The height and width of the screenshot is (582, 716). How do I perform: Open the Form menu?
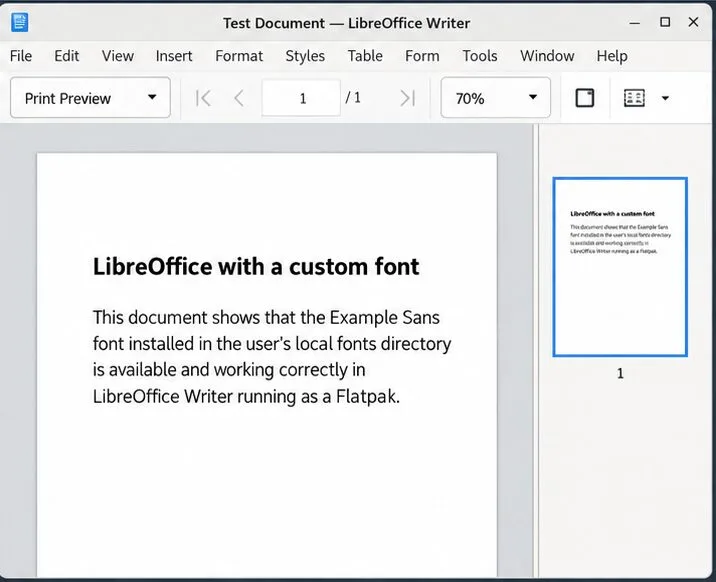422,56
